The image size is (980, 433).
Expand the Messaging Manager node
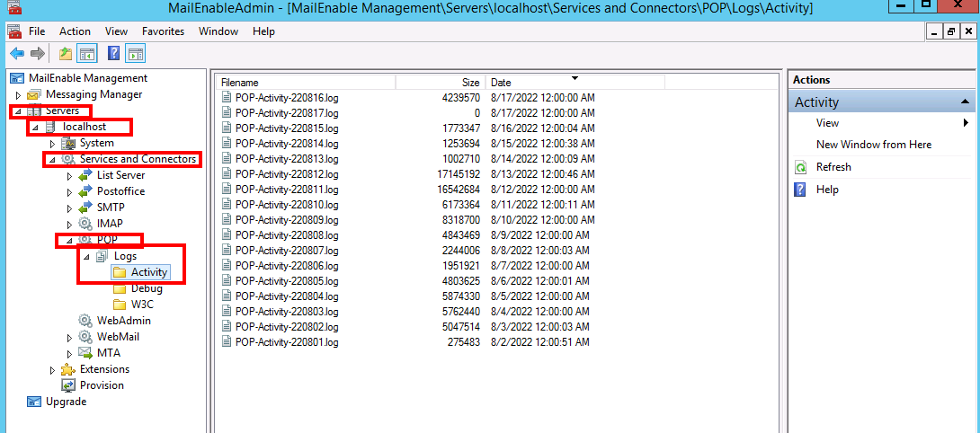pos(18,95)
